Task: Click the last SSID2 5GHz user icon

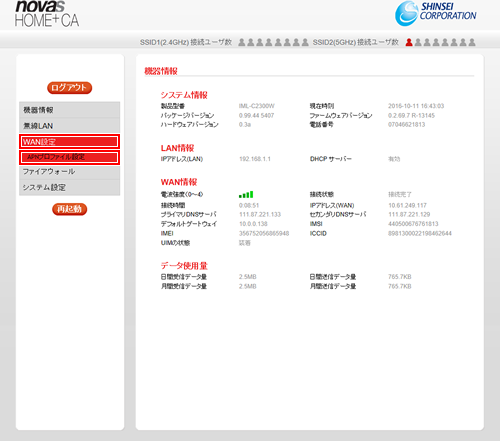Action: pyautogui.click(x=472, y=42)
